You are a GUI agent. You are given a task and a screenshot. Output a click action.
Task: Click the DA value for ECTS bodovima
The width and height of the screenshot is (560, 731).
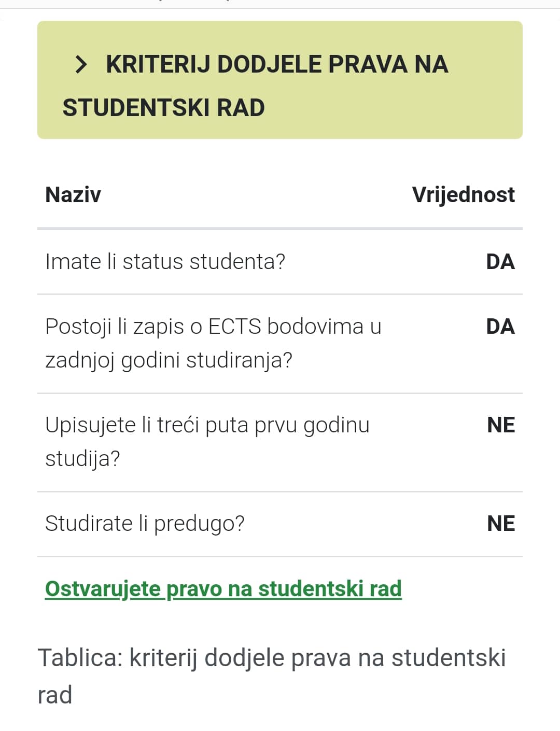(500, 327)
